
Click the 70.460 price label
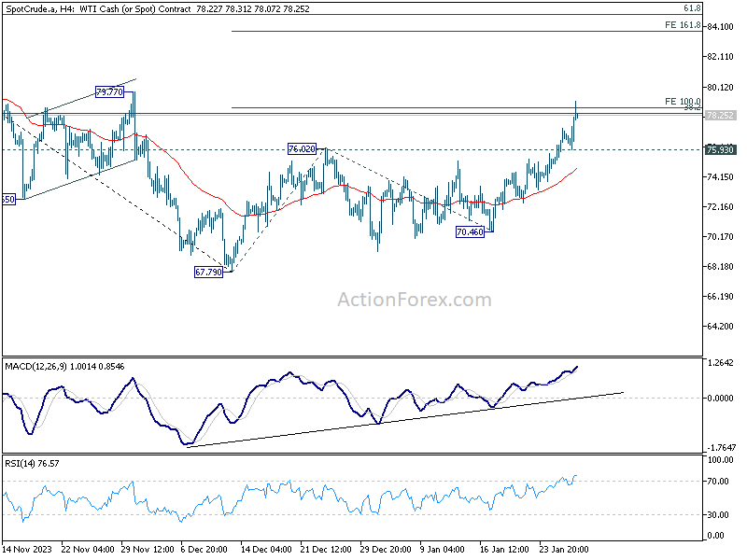pos(470,232)
